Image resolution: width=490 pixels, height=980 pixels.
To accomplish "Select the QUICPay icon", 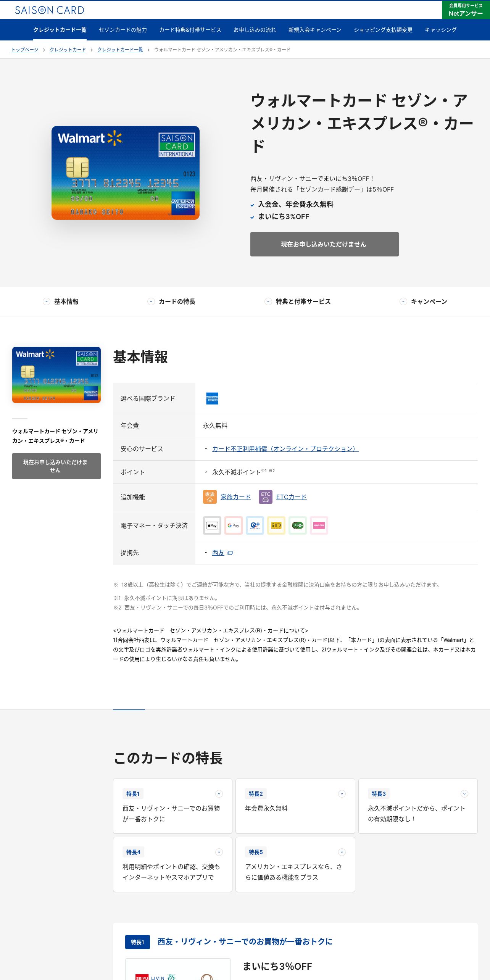I will click(255, 525).
